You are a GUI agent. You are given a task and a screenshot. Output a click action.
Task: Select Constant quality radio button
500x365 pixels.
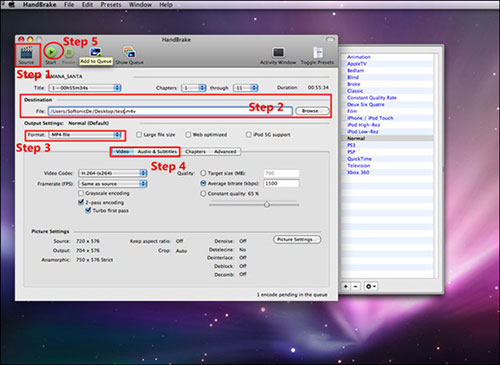click(203, 194)
